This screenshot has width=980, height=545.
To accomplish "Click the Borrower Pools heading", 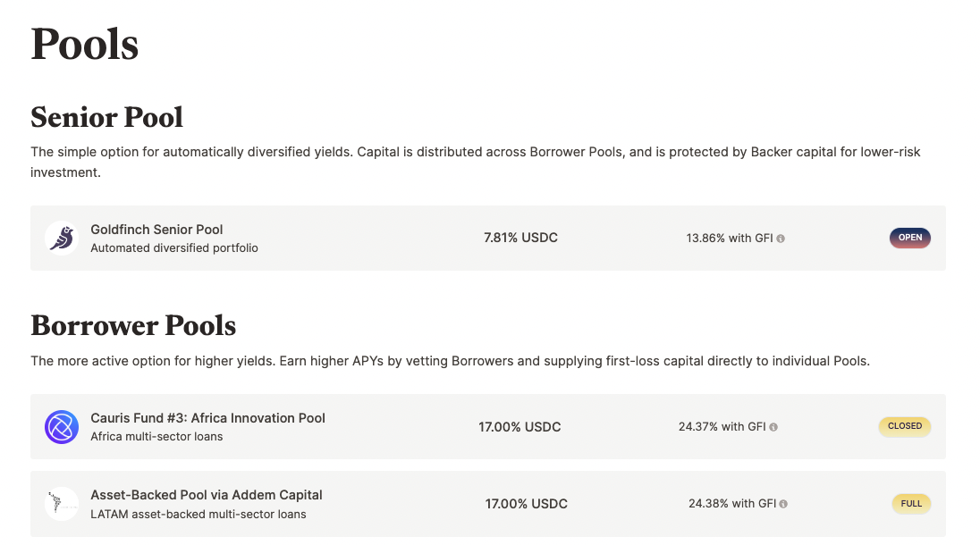I will click(133, 325).
